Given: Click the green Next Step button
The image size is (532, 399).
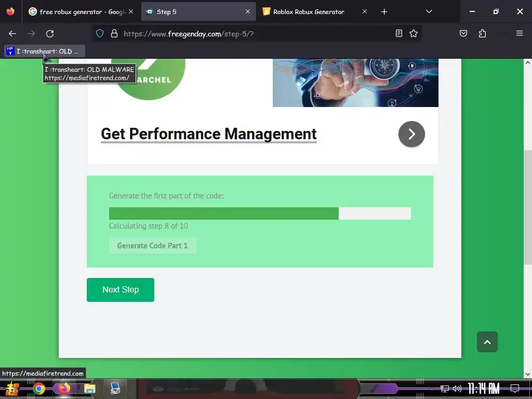Looking at the screenshot, I should click(121, 290).
